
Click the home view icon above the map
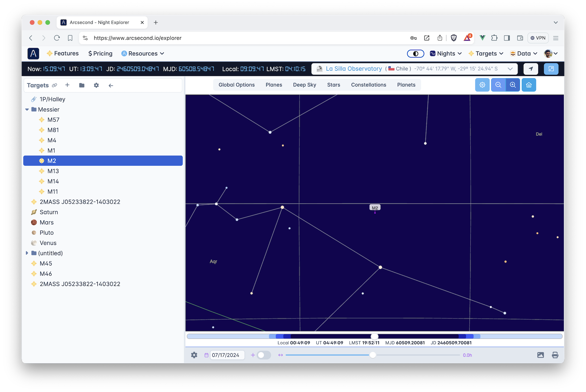(529, 85)
